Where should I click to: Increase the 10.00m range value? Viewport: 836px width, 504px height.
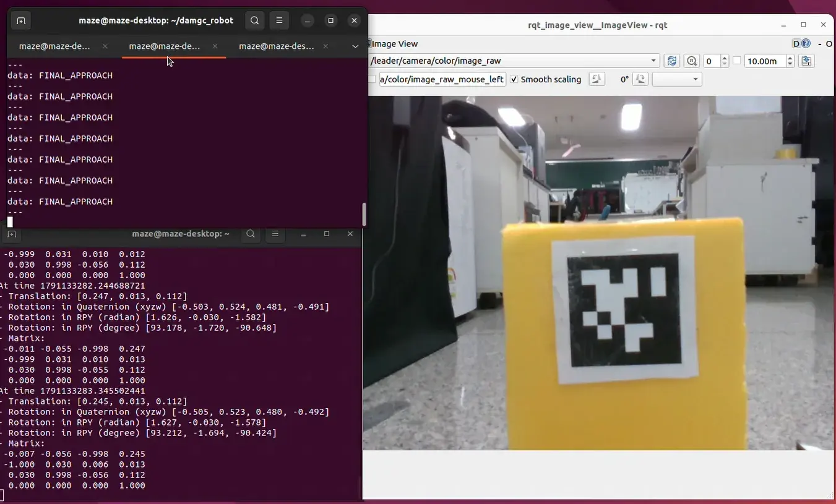point(790,58)
